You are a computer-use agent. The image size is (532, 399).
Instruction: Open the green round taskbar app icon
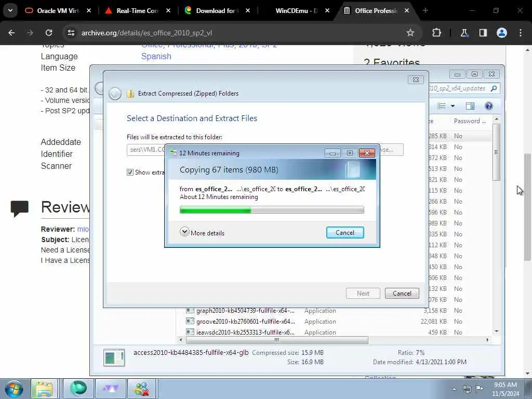tap(78, 389)
